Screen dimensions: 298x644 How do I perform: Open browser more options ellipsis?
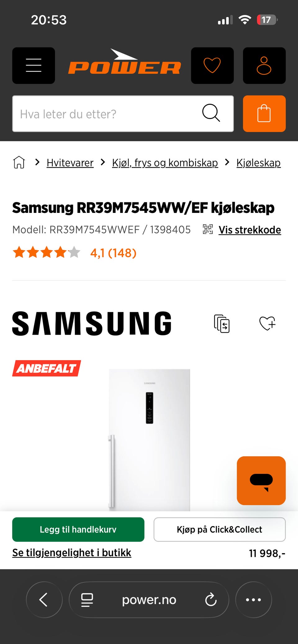point(253,599)
